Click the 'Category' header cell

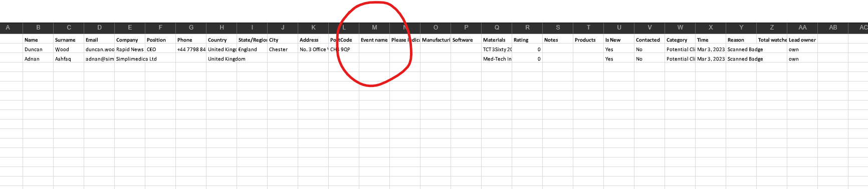tap(680, 39)
